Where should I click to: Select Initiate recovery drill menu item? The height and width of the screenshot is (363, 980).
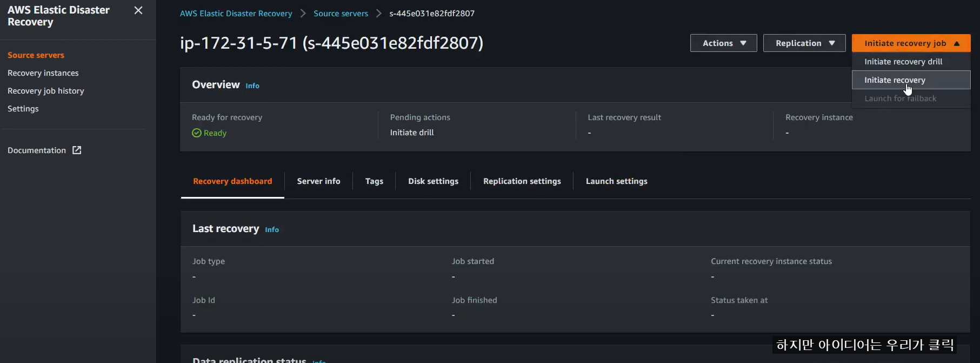pyautogui.click(x=911, y=62)
